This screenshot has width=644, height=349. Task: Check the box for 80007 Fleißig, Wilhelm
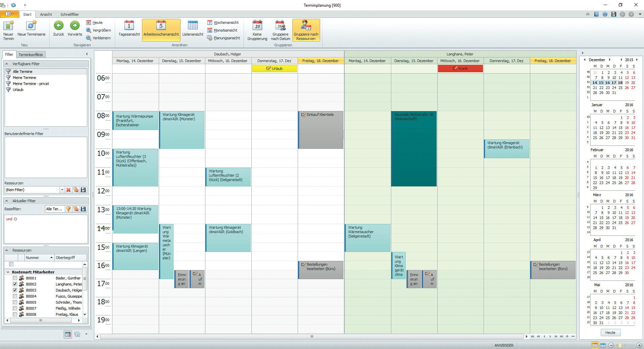click(15, 308)
